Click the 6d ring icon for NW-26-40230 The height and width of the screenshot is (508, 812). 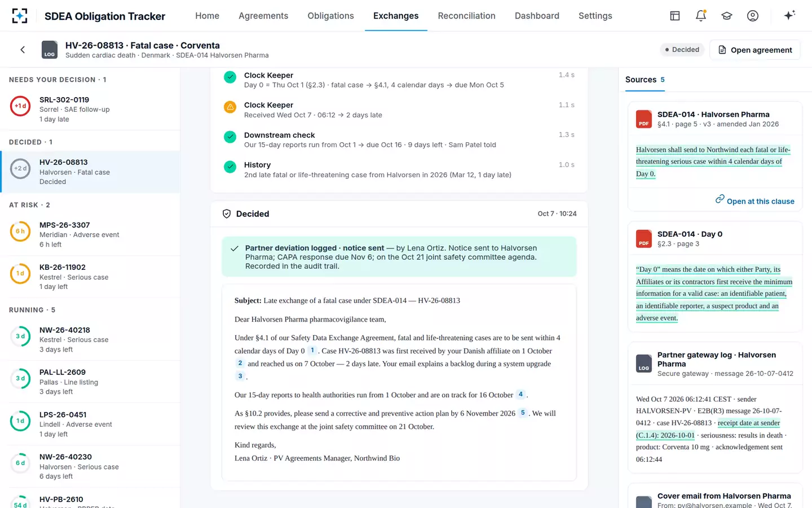click(20, 463)
